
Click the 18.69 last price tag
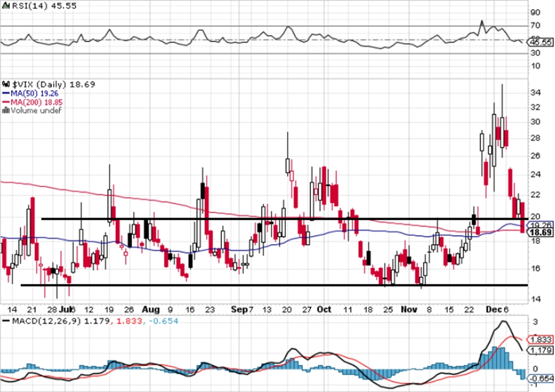pyautogui.click(x=540, y=232)
